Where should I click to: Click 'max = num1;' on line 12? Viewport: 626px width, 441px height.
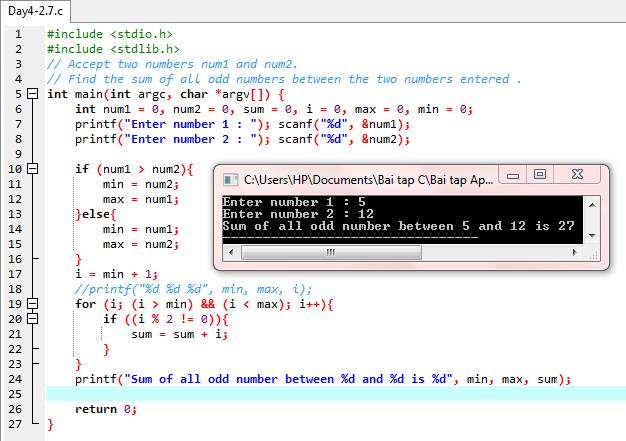[141, 199]
